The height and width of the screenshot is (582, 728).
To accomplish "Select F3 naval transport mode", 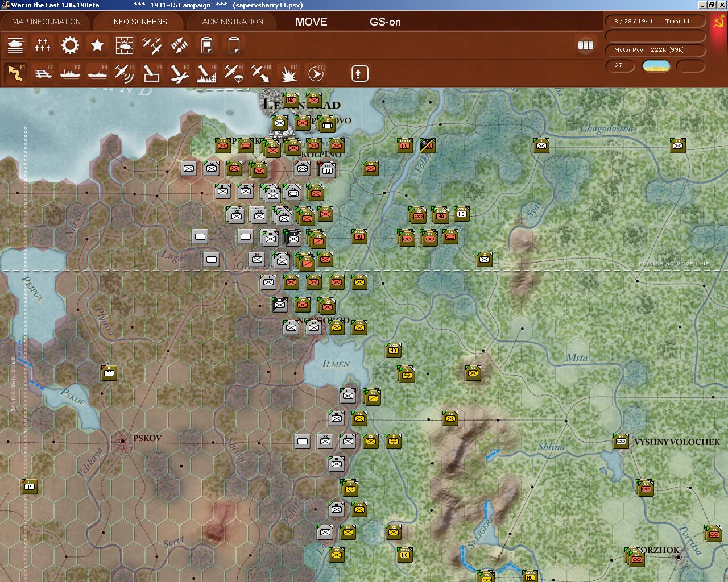I will pyautogui.click(x=70, y=73).
